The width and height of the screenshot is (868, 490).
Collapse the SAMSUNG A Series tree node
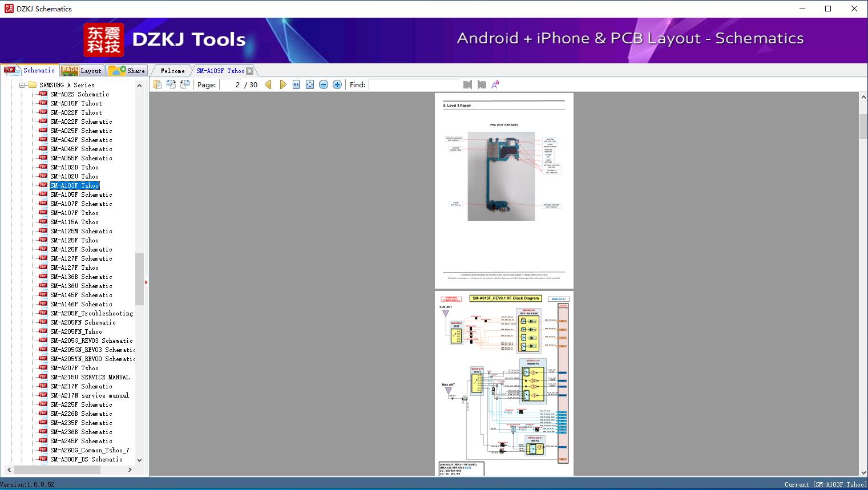(22, 85)
